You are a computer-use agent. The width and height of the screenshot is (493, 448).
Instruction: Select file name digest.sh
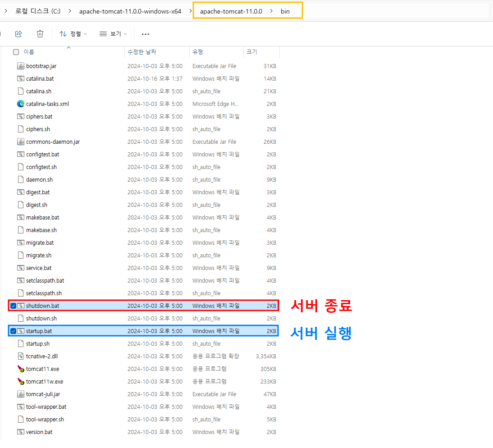tap(37, 205)
